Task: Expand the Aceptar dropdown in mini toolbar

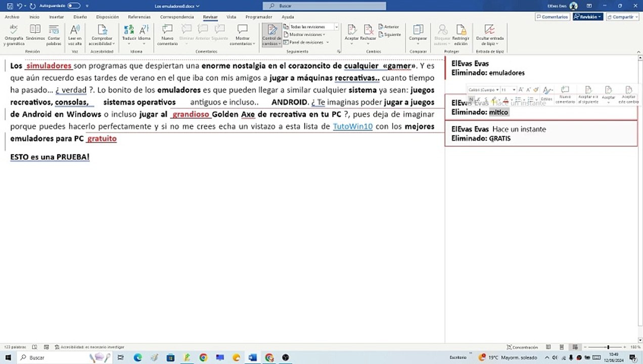Action: coord(608,102)
